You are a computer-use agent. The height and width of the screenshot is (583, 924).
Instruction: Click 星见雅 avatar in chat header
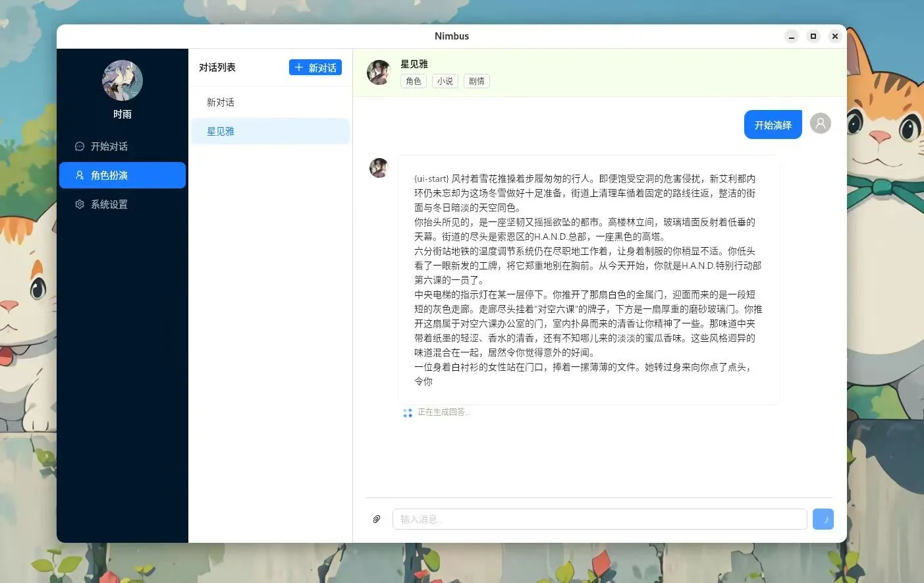click(379, 72)
